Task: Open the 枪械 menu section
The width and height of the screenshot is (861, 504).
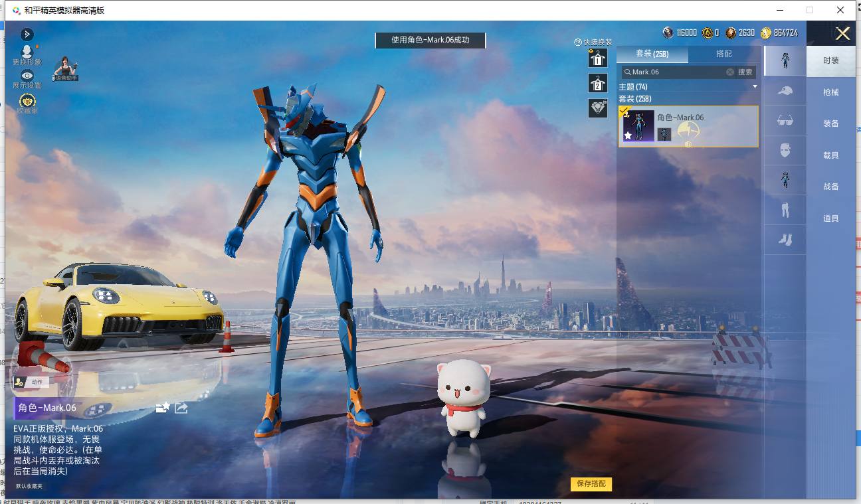Action: point(831,92)
